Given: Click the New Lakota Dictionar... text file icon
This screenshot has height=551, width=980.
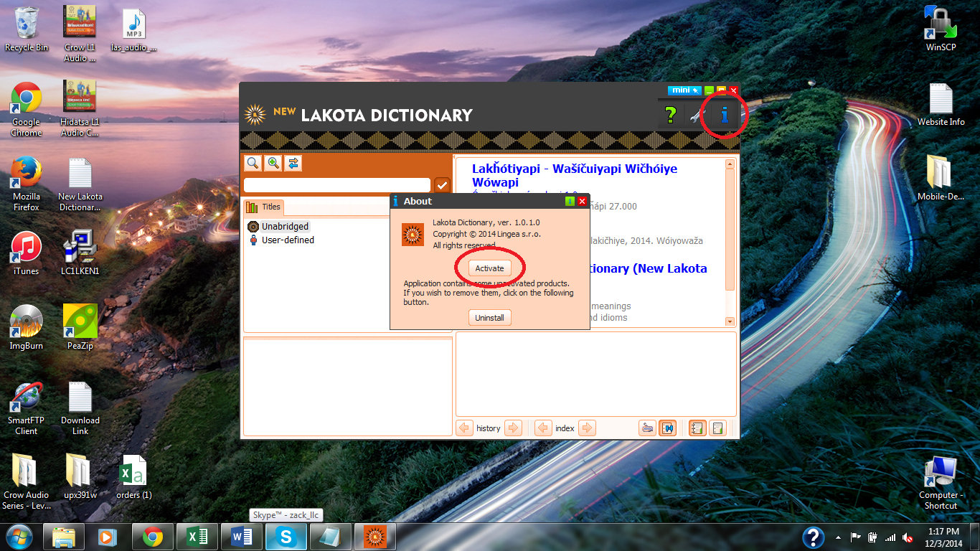Looking at the screenshot, I should [x=80, y=184].
